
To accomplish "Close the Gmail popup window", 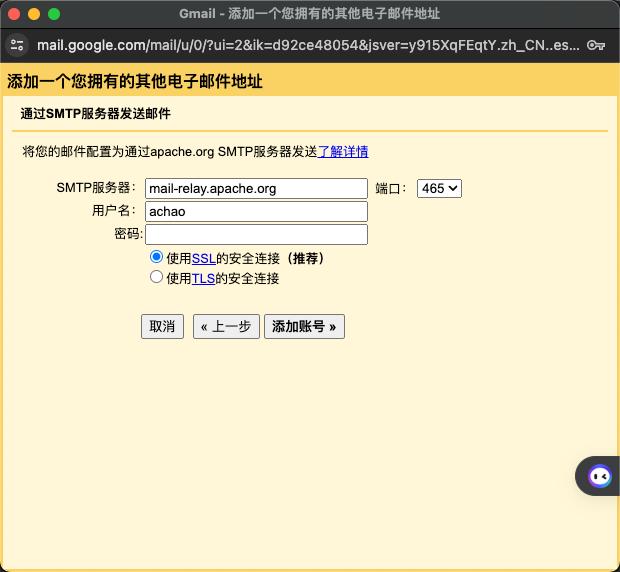I will [x=14, y=14].
